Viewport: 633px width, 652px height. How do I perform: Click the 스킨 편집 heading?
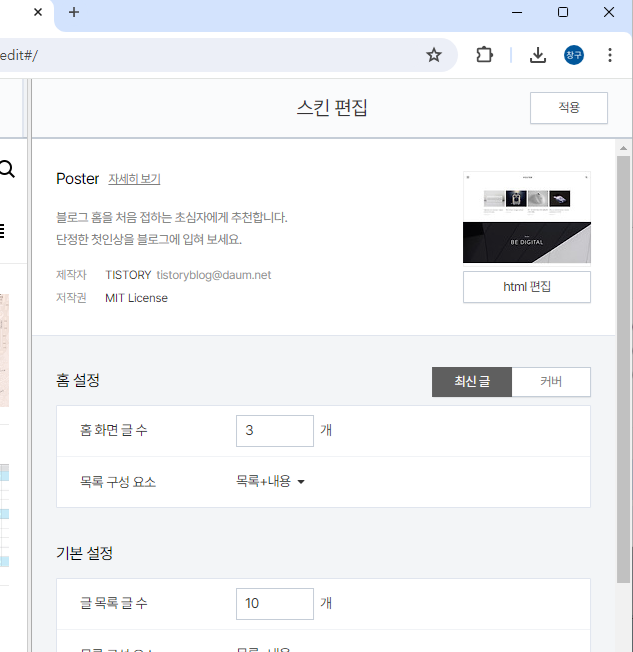point(332,108)
